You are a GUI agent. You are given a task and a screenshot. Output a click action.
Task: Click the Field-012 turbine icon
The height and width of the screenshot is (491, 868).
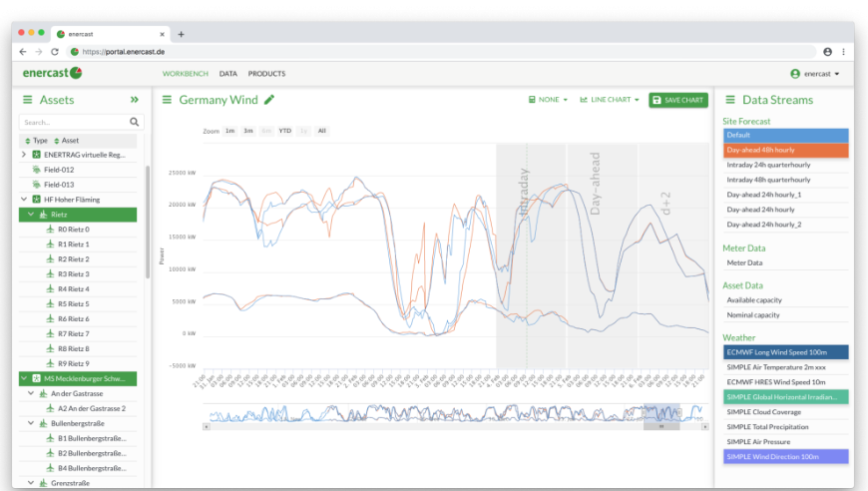[x=37, y=170]
